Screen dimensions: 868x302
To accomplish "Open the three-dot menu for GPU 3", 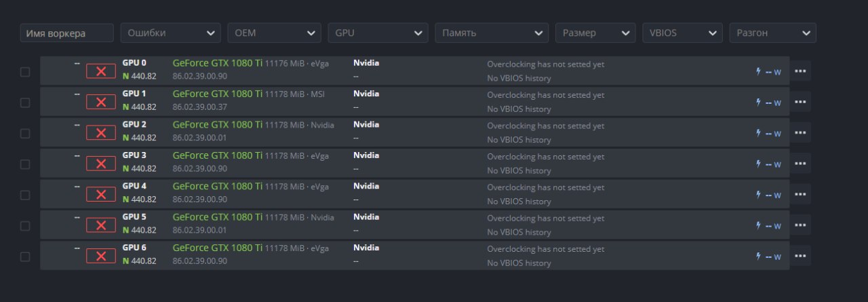I will [x=800, y=164].
